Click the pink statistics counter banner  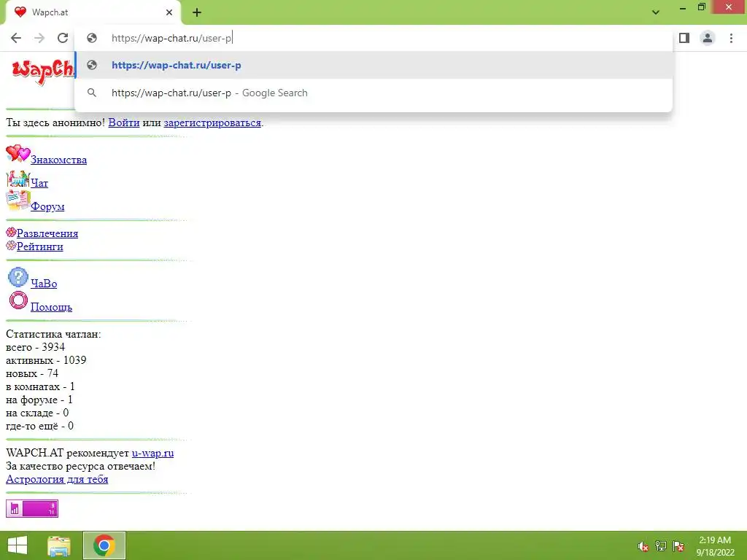(32, 508)
